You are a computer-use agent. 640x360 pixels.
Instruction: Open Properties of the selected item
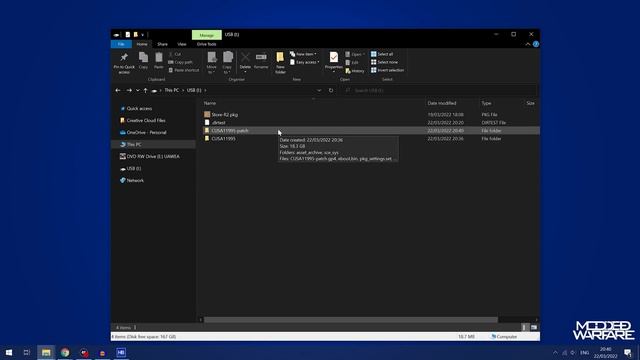pyautogui.click(x=333, y=61)
